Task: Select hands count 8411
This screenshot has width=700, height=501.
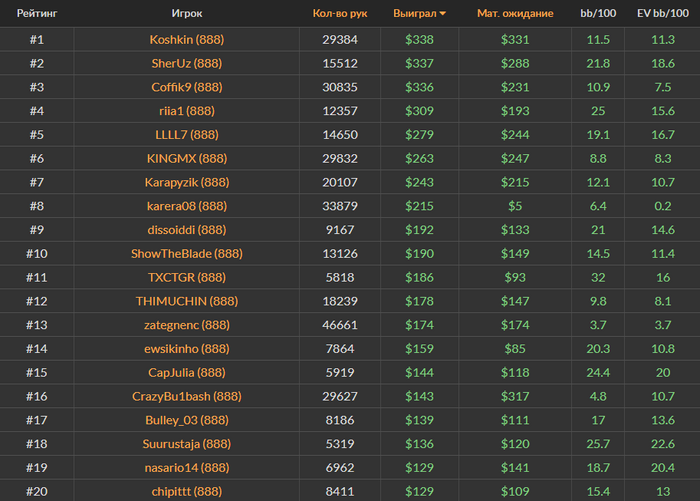Action: point(340,491)
